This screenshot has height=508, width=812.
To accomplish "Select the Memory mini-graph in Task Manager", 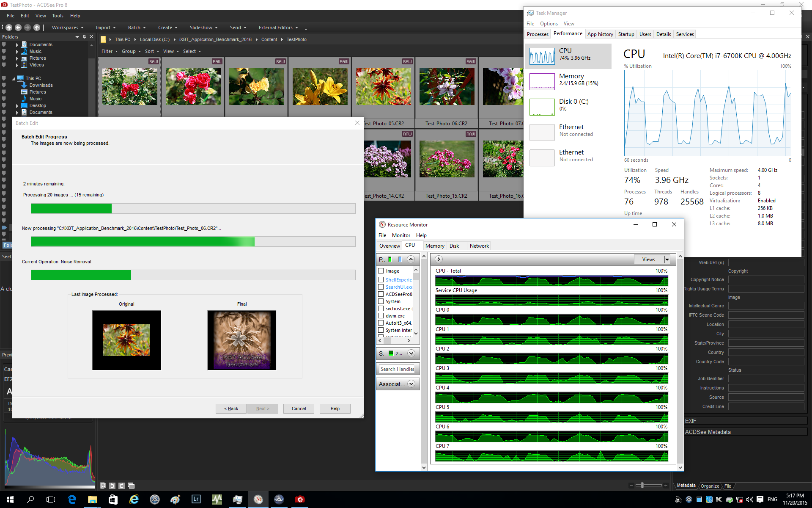I will tap(542, 81).
